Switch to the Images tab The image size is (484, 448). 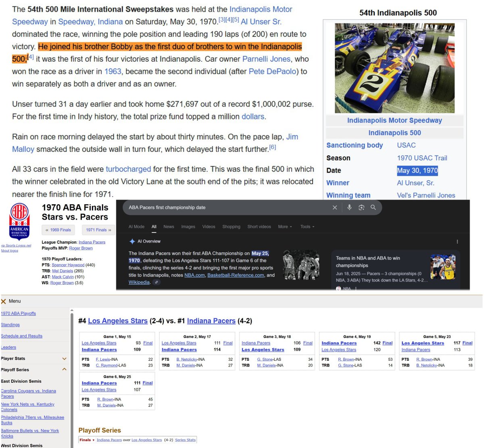point(188,227)
